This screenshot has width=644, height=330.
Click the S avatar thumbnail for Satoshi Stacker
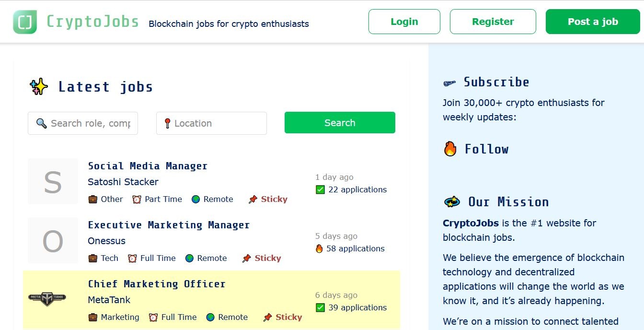(53, 181)
